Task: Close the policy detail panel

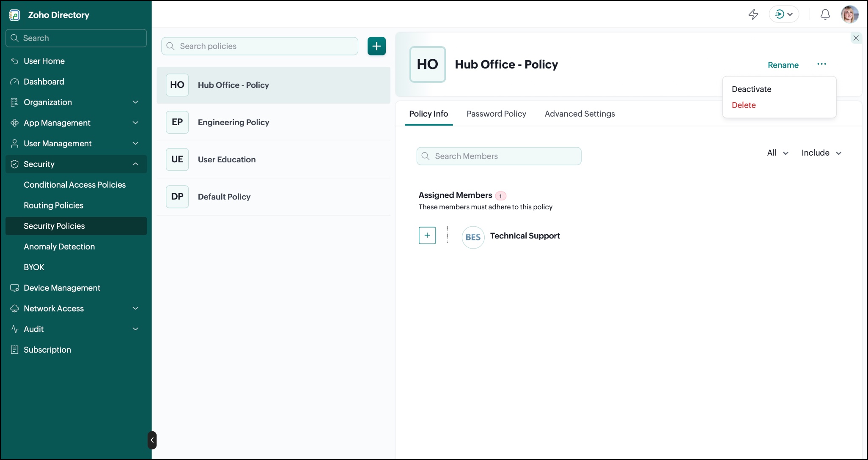Action: pyautogui.click(x=856, y=38)
